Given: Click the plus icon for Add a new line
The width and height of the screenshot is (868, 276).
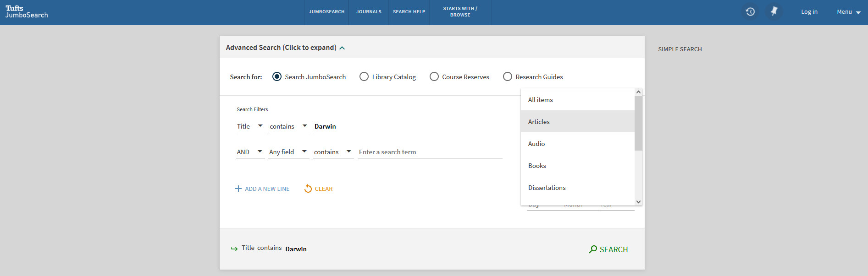Looking at the screenshot, I should [x=238, y=189].
